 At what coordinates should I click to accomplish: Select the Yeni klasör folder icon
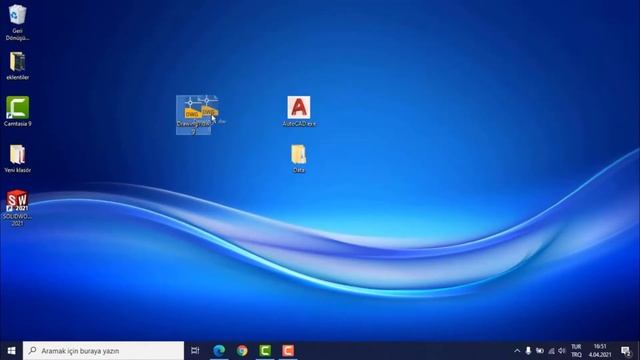(17, 158)
